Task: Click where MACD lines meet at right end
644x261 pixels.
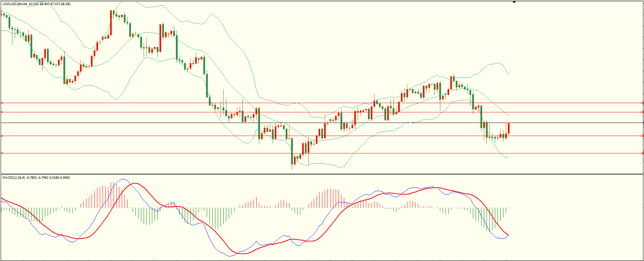Action: pos(508,235)
